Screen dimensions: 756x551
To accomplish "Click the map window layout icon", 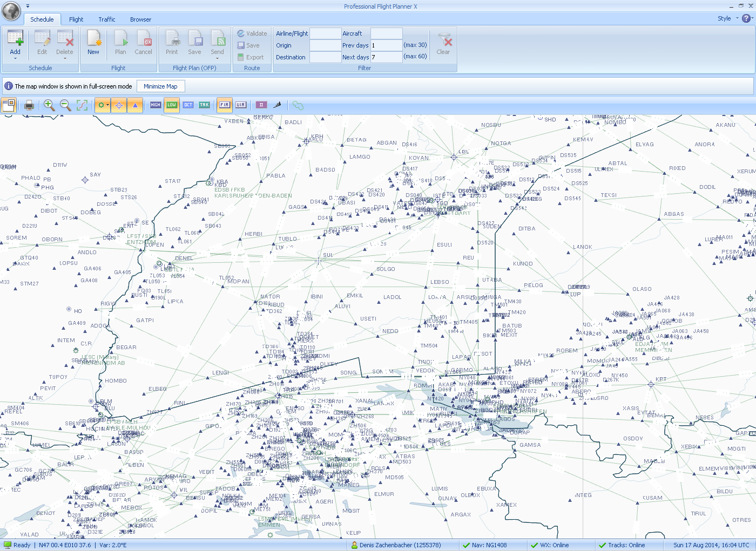I will coord(9,105).
